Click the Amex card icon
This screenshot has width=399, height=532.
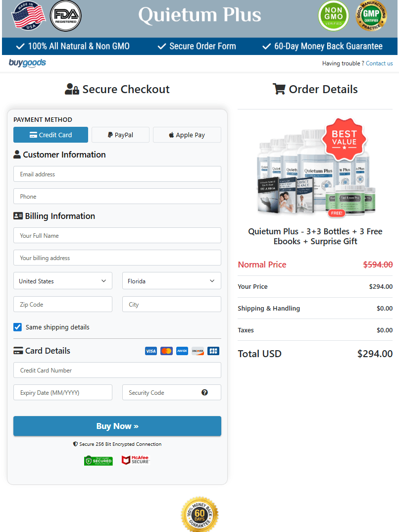pos(182,351)
